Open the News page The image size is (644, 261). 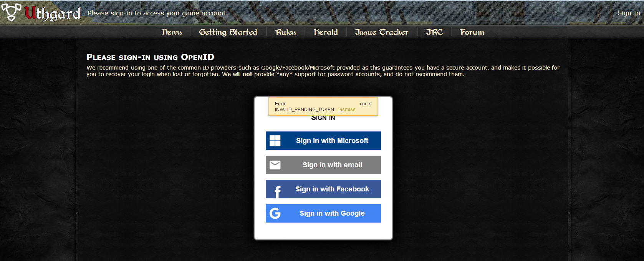point(172,32)
